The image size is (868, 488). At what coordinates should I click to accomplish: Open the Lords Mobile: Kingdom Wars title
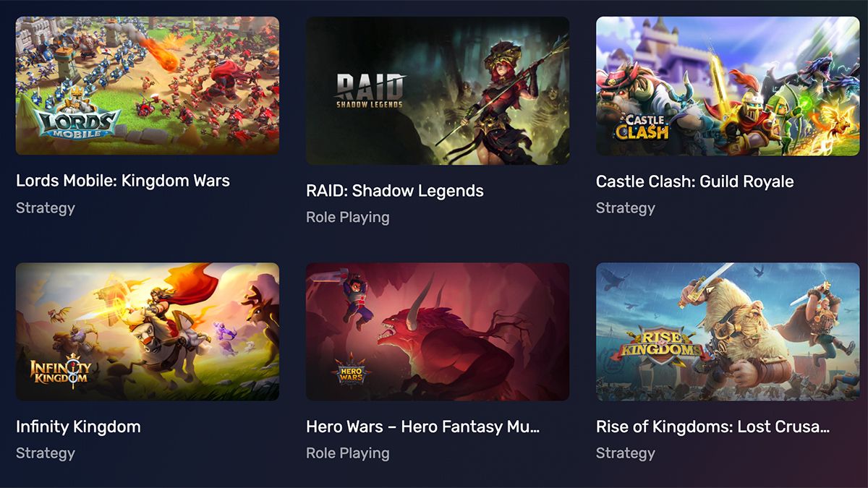[123, 181]
